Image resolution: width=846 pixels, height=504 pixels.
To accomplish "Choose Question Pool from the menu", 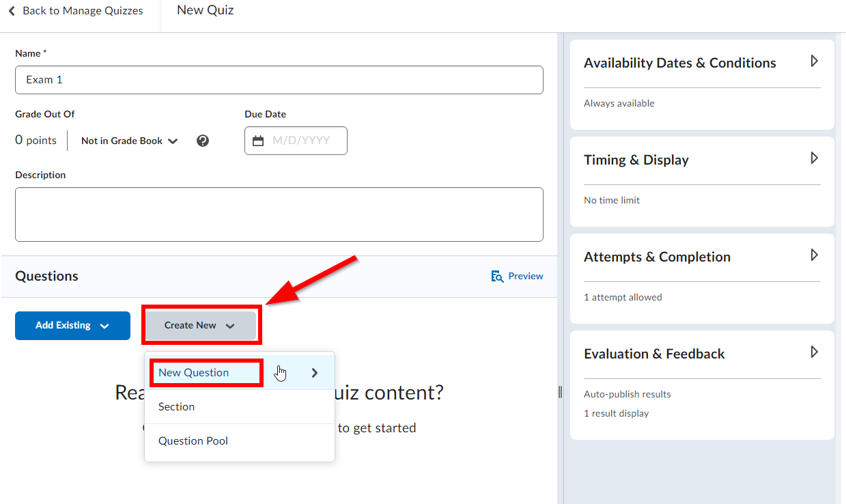I will click(x=193, y=440).
